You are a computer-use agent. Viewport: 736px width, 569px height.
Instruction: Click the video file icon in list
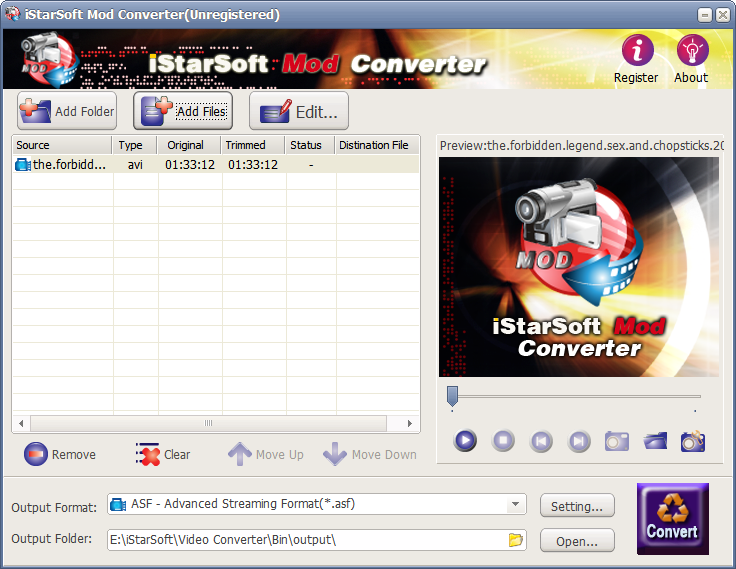(23, 164)
